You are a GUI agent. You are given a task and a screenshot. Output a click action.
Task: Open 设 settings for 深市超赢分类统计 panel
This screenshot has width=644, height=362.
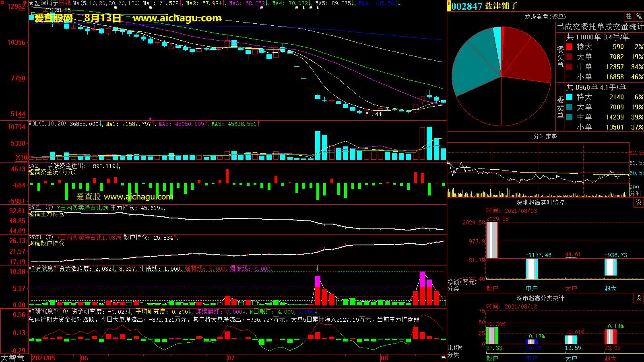pos(638,298)
